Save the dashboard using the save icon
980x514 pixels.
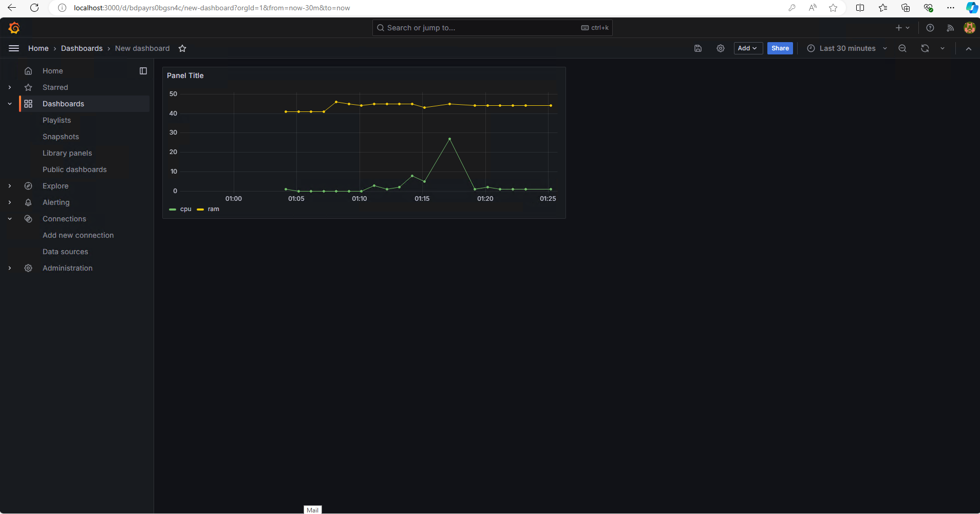point(698,48)
